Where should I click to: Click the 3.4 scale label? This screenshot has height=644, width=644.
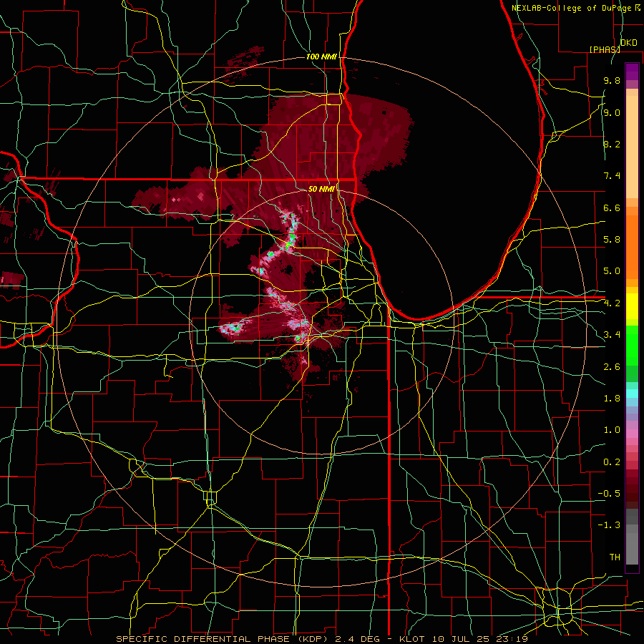click(x=612, y=335)
